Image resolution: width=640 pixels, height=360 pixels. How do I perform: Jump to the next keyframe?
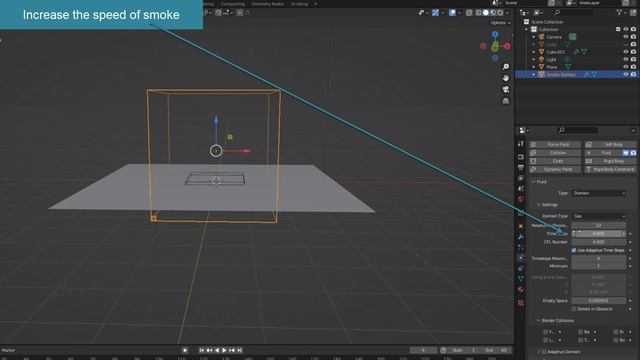[x=232, y=350]
